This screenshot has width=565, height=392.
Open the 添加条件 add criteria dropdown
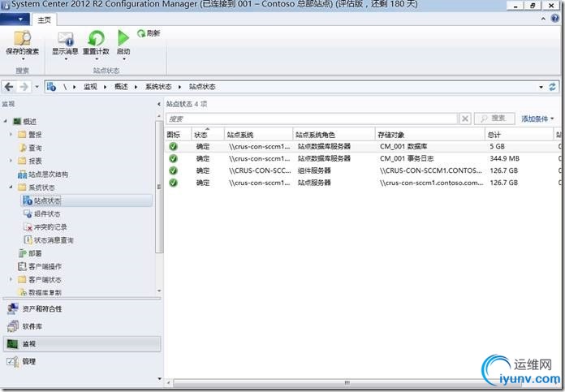pos(537,118)
